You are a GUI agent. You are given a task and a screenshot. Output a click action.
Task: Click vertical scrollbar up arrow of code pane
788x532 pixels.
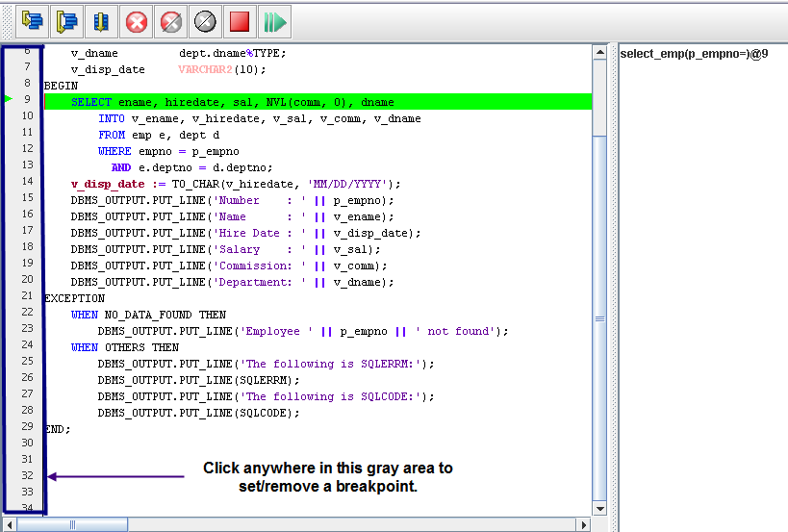[600, 51]
